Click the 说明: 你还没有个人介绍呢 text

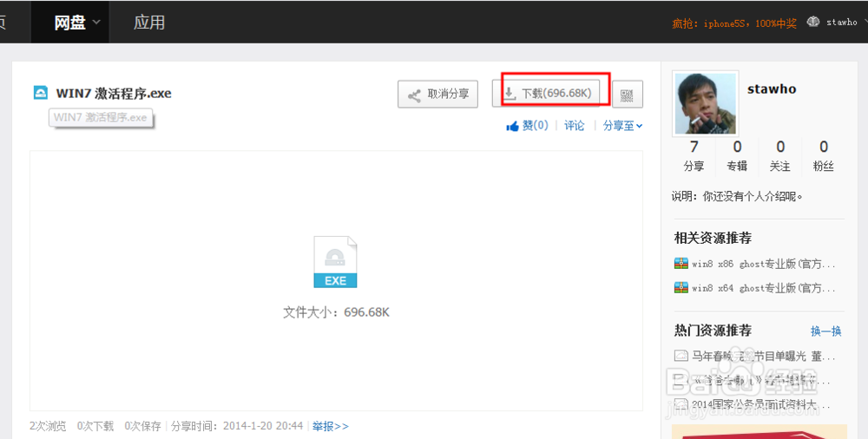point(737,196)
